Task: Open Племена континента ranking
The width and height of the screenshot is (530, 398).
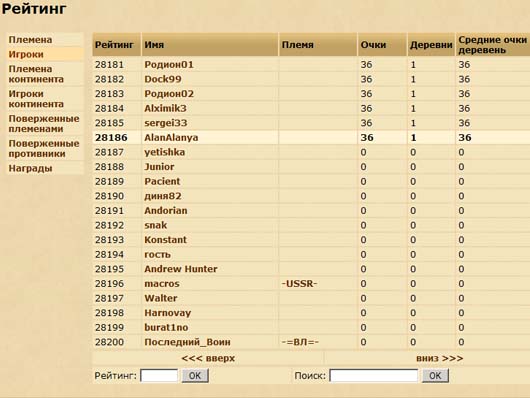Action: [x=36, y=74]
